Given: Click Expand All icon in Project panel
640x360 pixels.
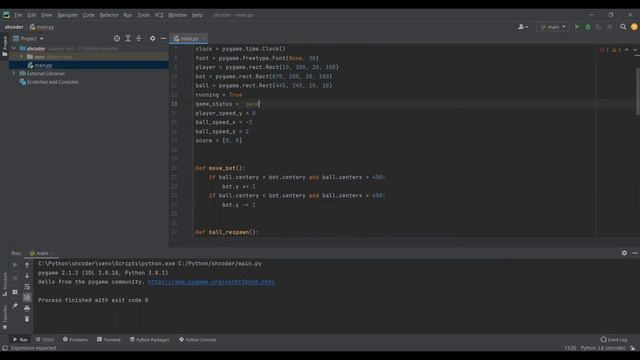Looking at the screenshot, I should coord(128,38).
